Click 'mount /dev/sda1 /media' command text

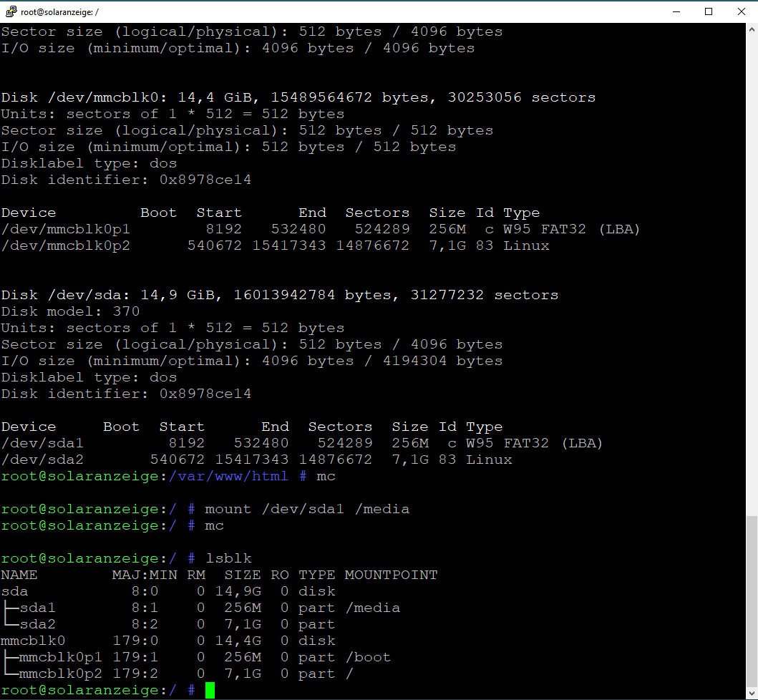click(x=306, y=509)
